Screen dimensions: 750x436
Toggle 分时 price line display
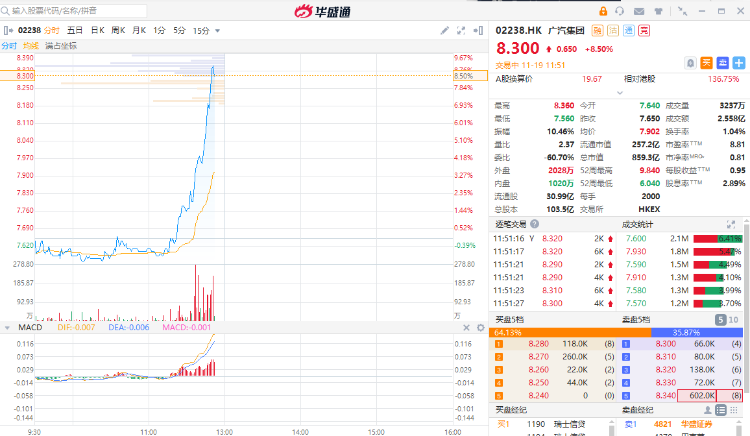pos(9,46)
